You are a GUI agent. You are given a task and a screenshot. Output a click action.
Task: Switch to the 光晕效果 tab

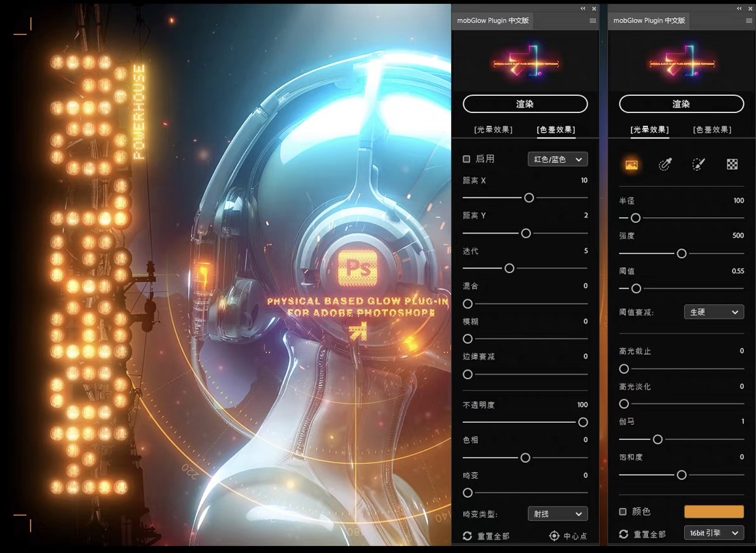[649, 130]
